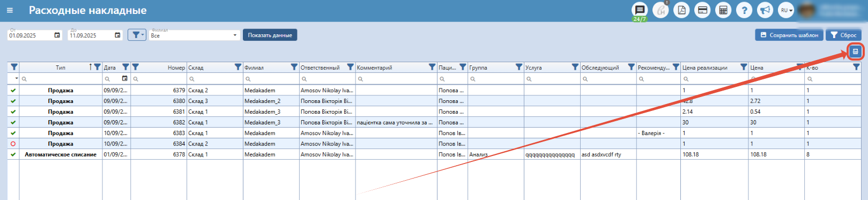Image resolution: width=868 pixels, height=200 pixels.
Task: Click the credit card payment icon
Action: coord(702,10)
